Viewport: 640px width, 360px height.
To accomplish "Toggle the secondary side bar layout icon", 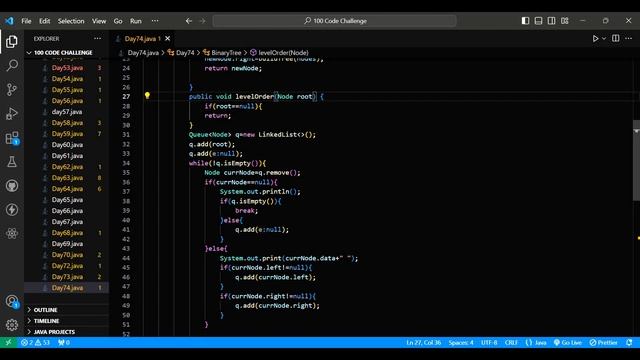I will pyautogui.click(x=551, y=21).
